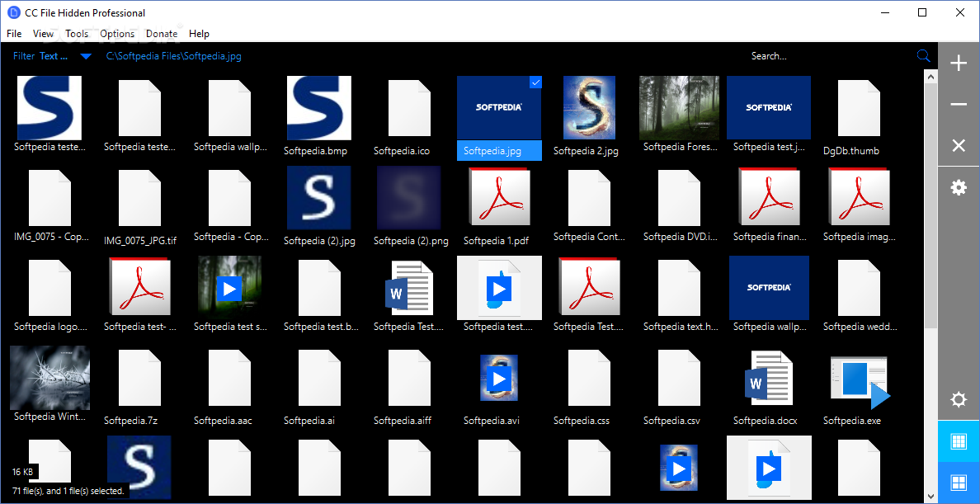980x504 pixels.
Task: Click the search magnifier icon
Action: (x=923, y=56)
